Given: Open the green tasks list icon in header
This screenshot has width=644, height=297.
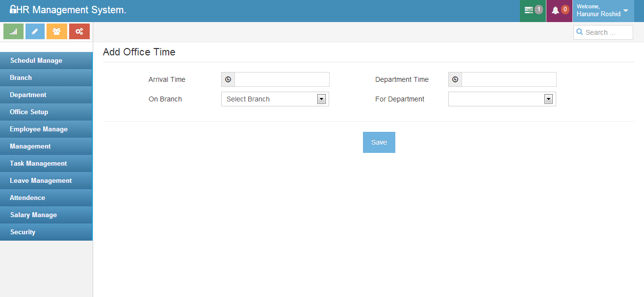Looking at the screenshot, I should pyautogui.click(x=532, y=10).
